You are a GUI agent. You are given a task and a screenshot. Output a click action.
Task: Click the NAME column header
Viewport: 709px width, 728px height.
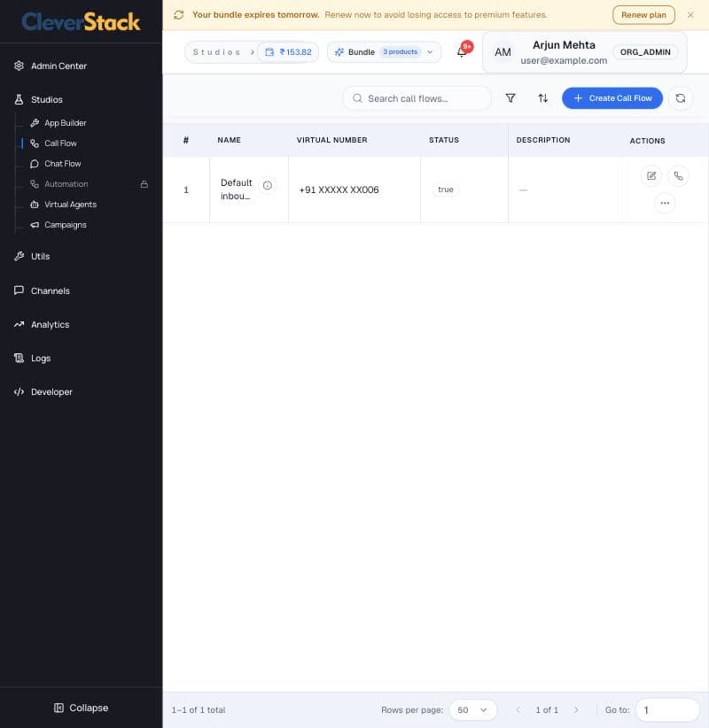[229, 140]
